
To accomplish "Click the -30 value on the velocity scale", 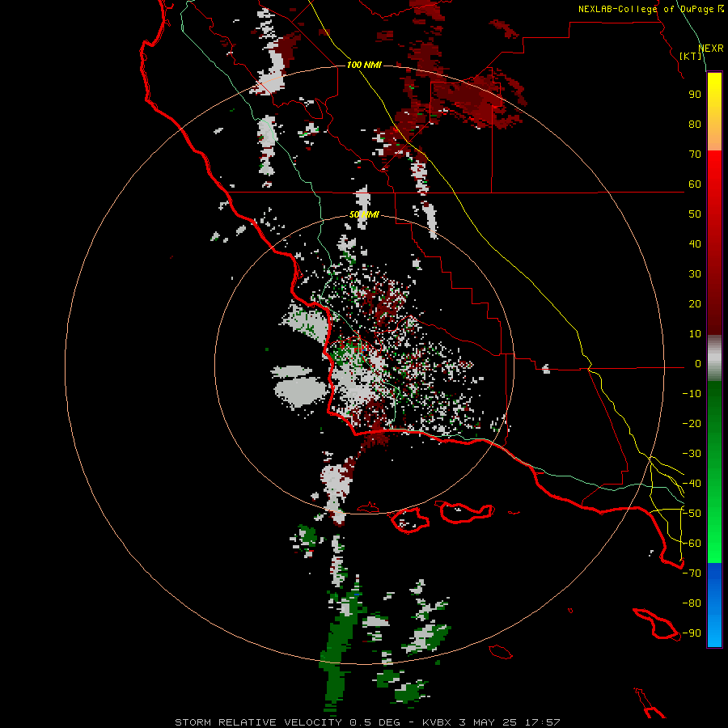I will point(692,454).
